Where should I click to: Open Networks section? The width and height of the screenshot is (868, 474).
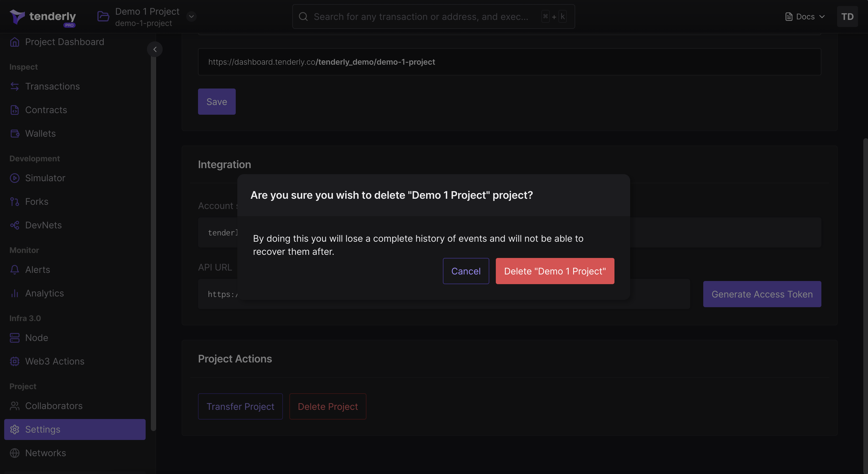pyautogui.click(x=46, y=453)
